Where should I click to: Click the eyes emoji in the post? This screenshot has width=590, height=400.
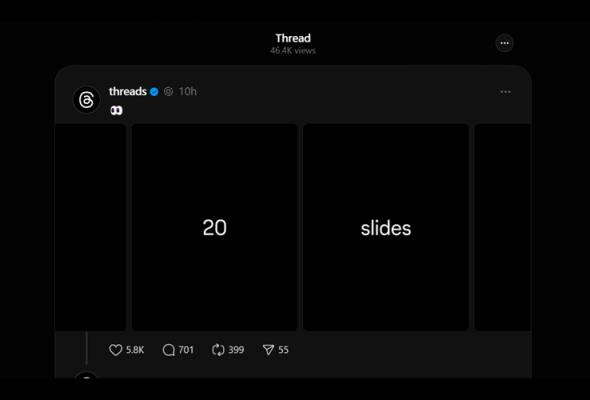(x=117, y=110)
